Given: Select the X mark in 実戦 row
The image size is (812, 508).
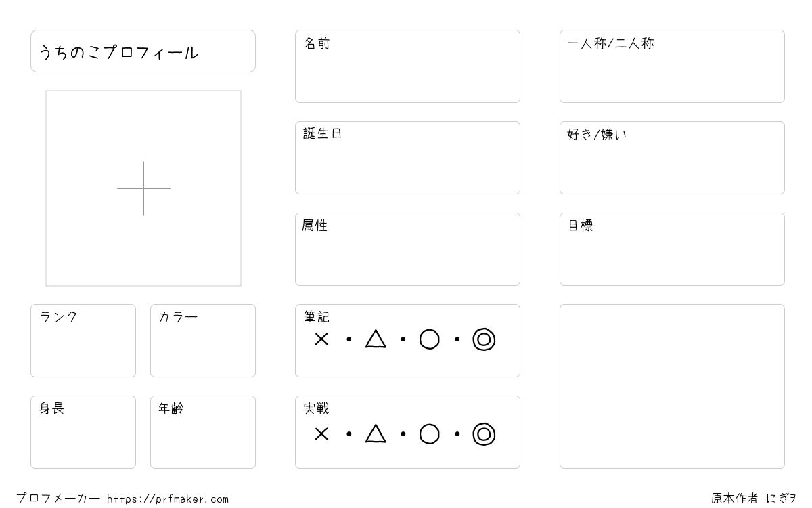Looking at the screenshot, I should coord(321,434).
